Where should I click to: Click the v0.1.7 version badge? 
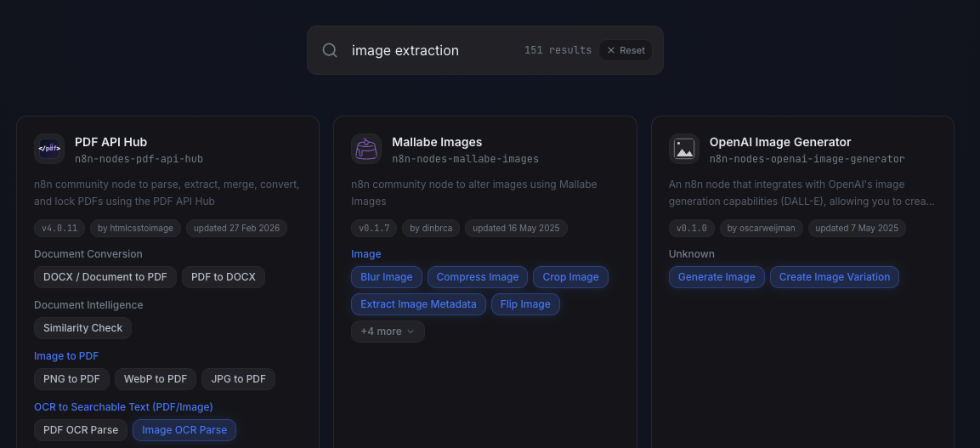coord(374,228)
